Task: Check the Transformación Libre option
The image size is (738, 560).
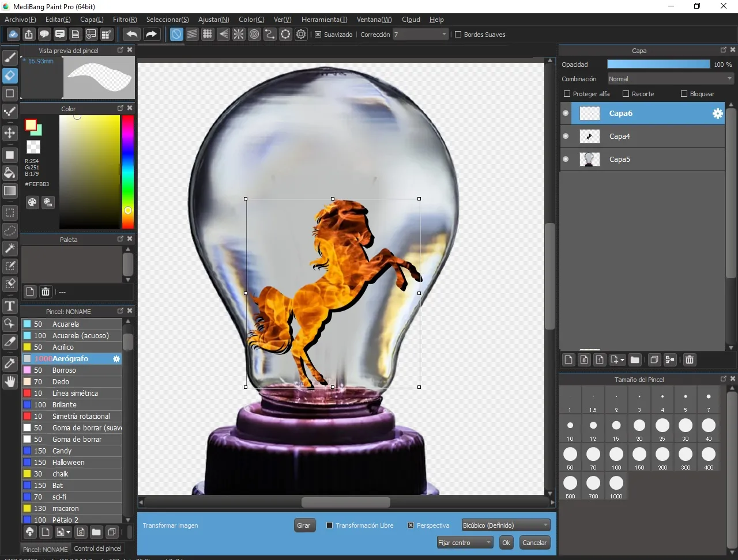Action: (330, 525)
